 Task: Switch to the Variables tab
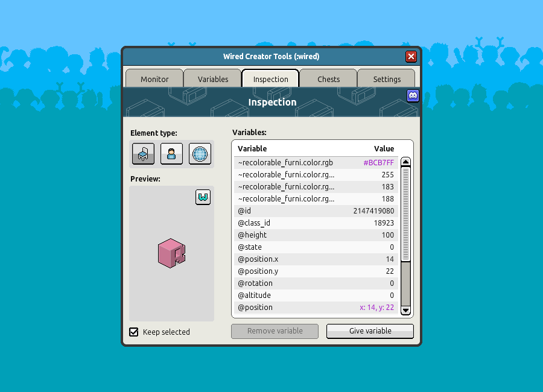point(212,79)
